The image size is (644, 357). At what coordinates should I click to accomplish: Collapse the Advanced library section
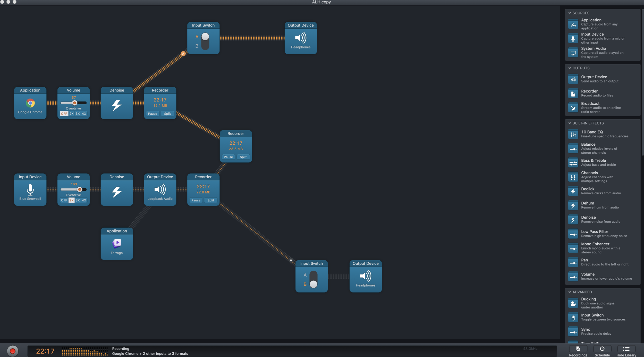(x=570, y=292)
